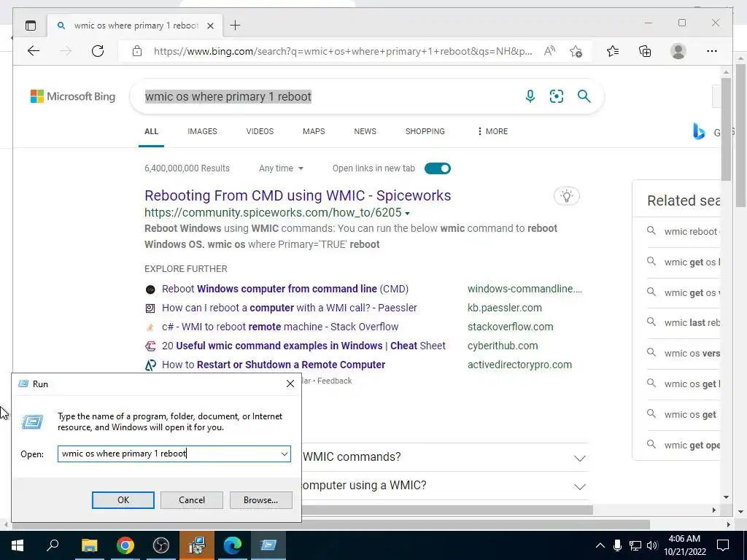The image size is (747, 560).
Task: Open File Explorer from taskbar
Action: tap(89, 545)
